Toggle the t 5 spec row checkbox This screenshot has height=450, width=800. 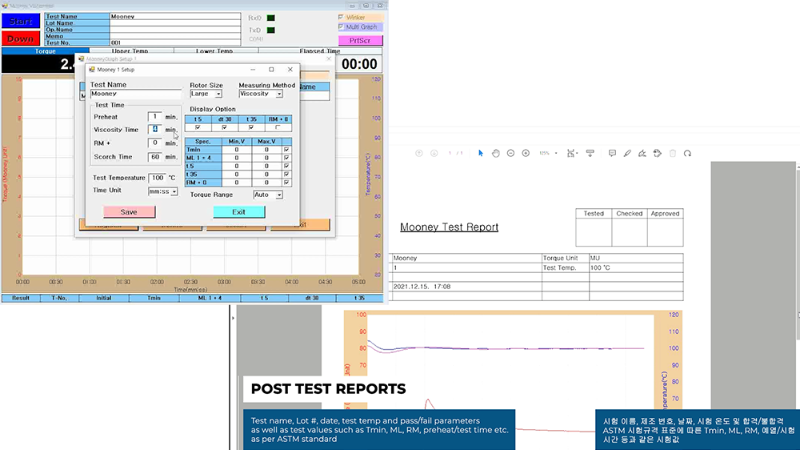(286, 166)
